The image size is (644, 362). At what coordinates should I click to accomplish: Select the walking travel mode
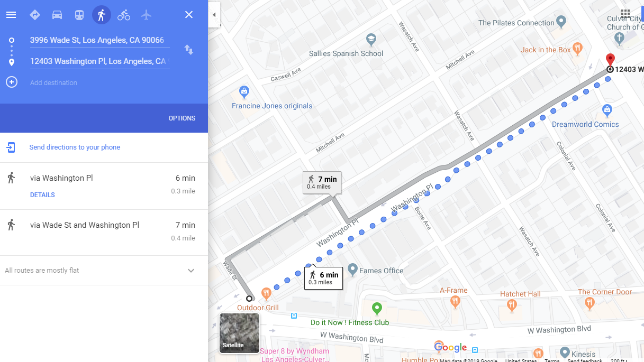[102, 15]
